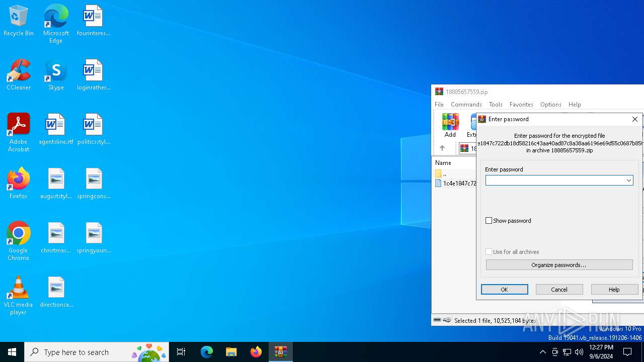Screen dimensions: 644x362
Task: Launch Firefox from the taskbar
Action: (x=256, y=352)
